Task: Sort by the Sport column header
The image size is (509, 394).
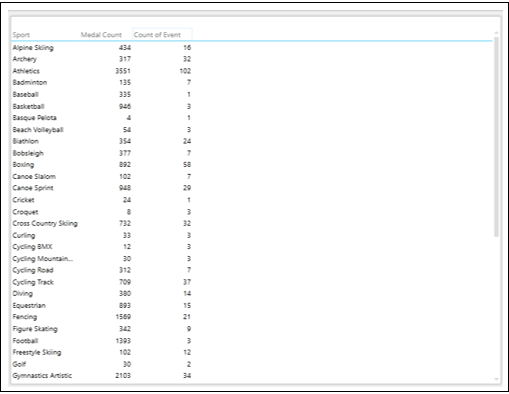Action: coord(21,35)
